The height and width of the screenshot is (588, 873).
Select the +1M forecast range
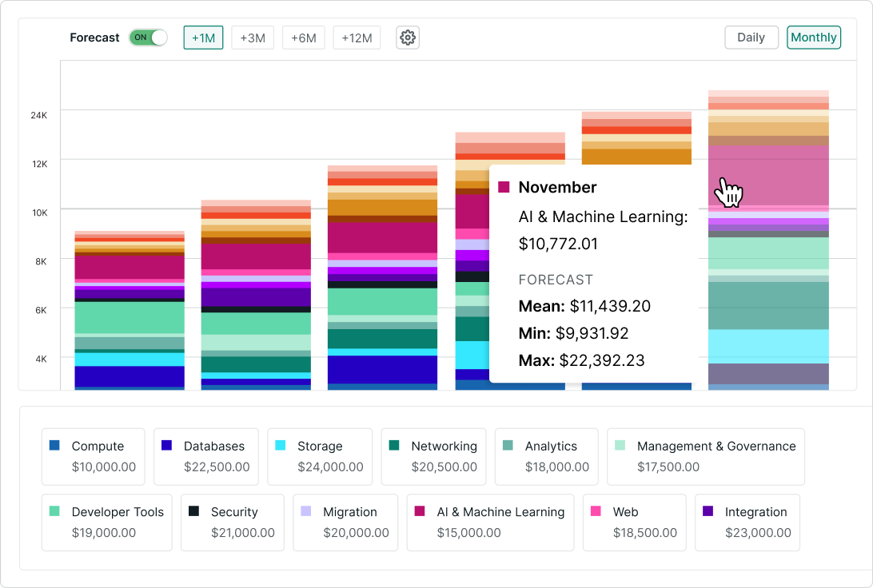203,38
